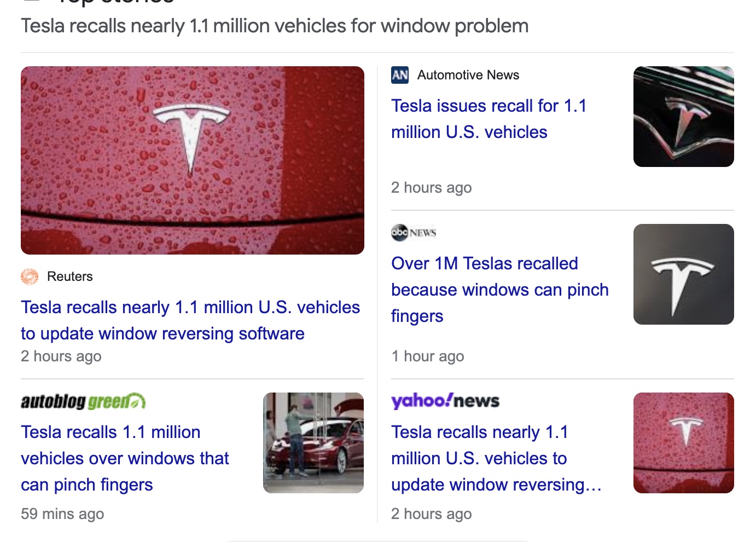
Task: Click the gray Tesla logo thumbnail
Action: pyautogui.click(x=683, y=274)
